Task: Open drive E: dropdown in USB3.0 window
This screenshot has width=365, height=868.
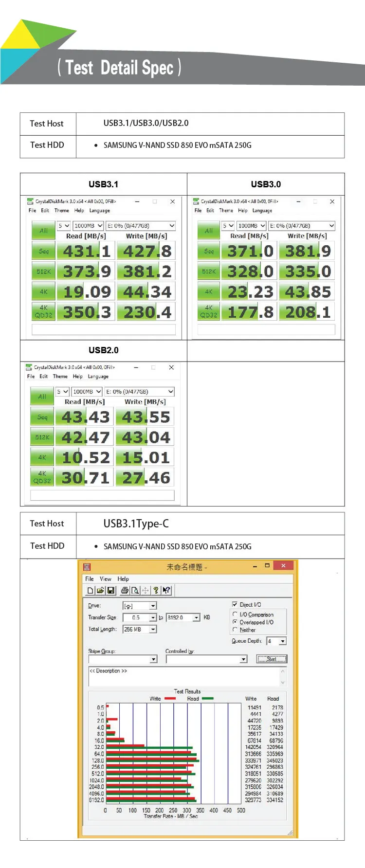Action: click(x=302, y=226)
